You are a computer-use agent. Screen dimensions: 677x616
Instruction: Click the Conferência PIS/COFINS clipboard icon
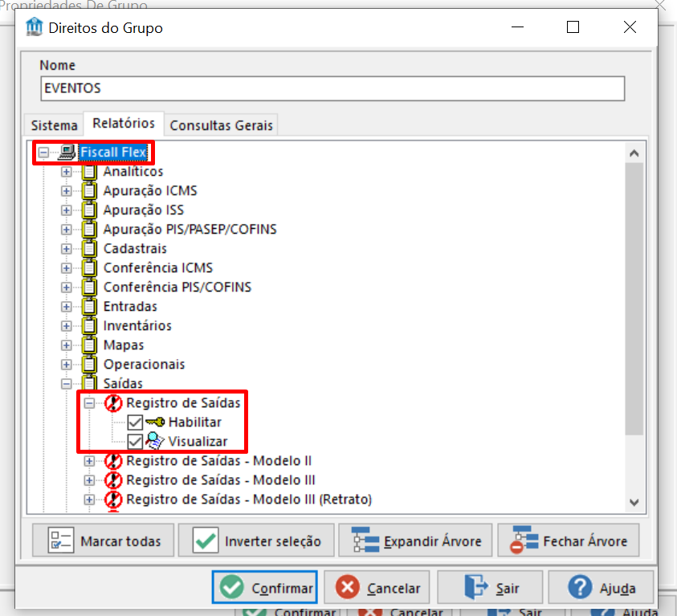click(x=89, y=287)
